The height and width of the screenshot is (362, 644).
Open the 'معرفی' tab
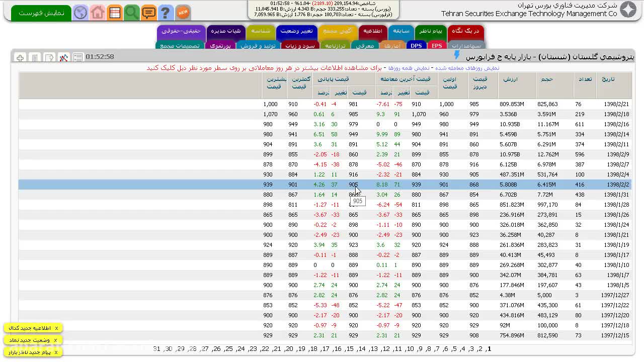tap(365, 46)
